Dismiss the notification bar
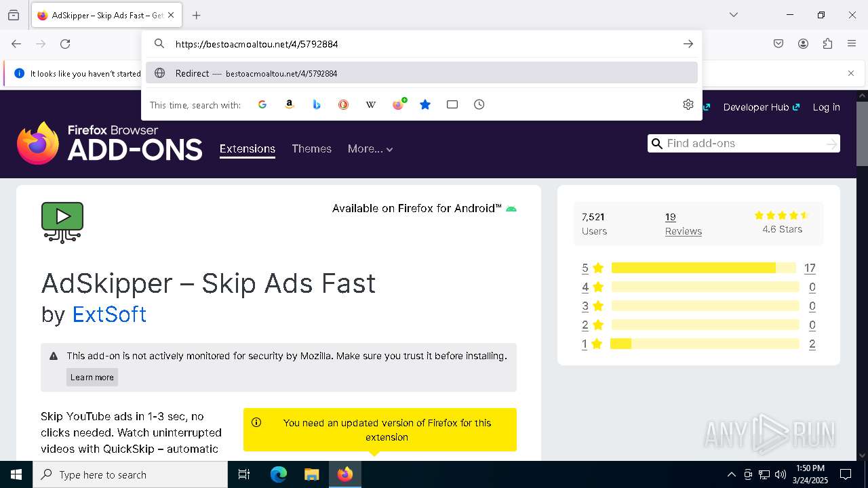The height and width of the screenshot is (488, 868). pos(851,73)
